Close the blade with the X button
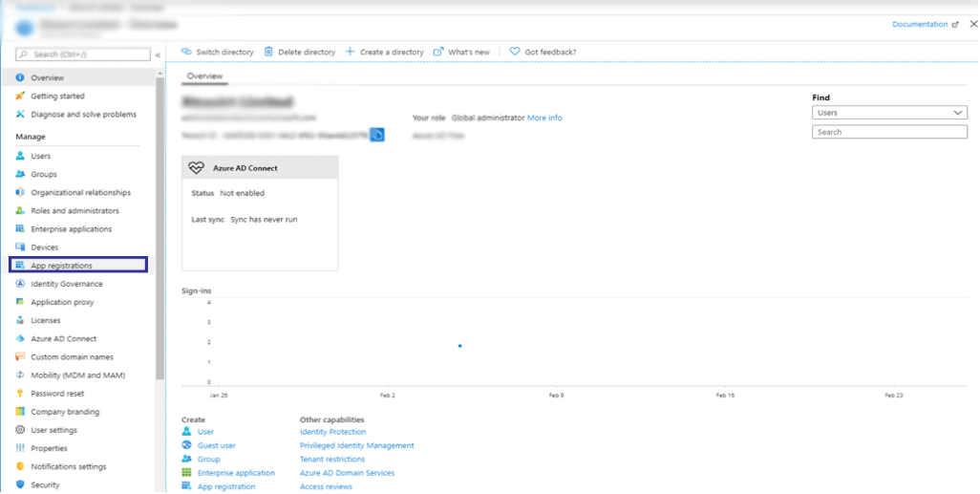Screen dimensions: 980x494 (973, 25)
